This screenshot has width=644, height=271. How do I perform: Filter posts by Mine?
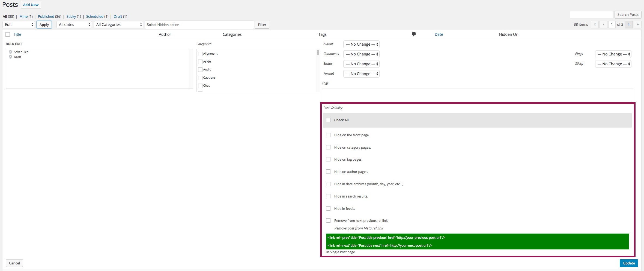(x=23, y=16)
